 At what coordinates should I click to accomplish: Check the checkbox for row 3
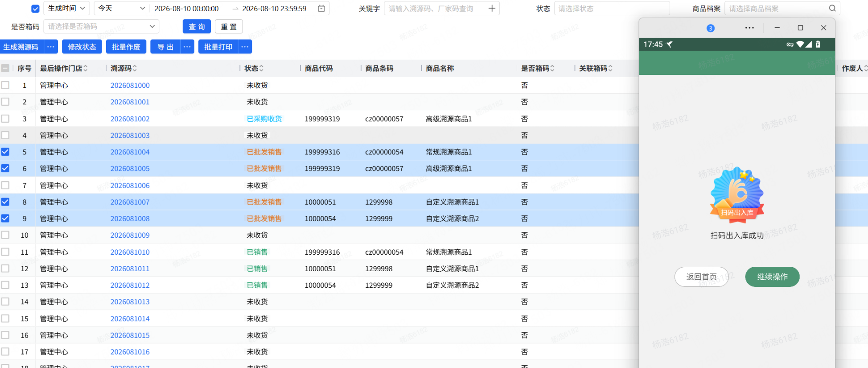click(5, 118)
